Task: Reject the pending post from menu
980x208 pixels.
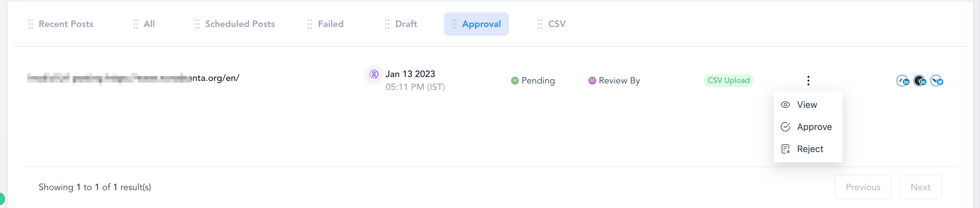Action: point(809,149)
